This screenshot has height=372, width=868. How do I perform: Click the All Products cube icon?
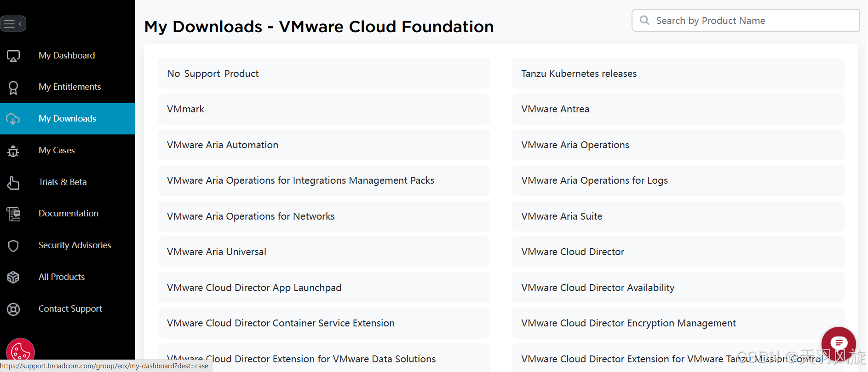click(x=13, y=277)
